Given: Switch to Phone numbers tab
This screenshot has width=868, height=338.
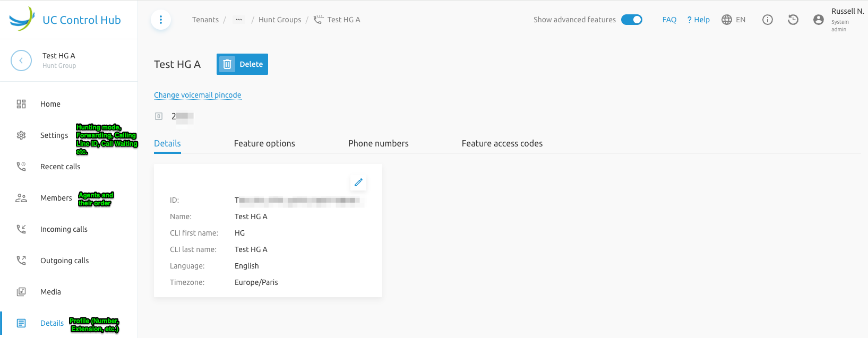Looking at the screenshot, I should (x=379, y=143).
